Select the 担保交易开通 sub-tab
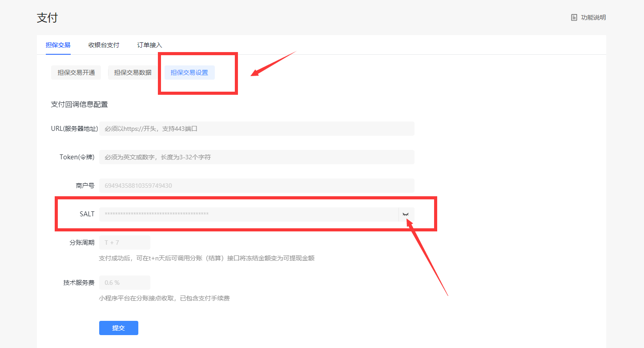Image resolution: width=644 pixels, height=348 pixels. [x=76, y=73]
